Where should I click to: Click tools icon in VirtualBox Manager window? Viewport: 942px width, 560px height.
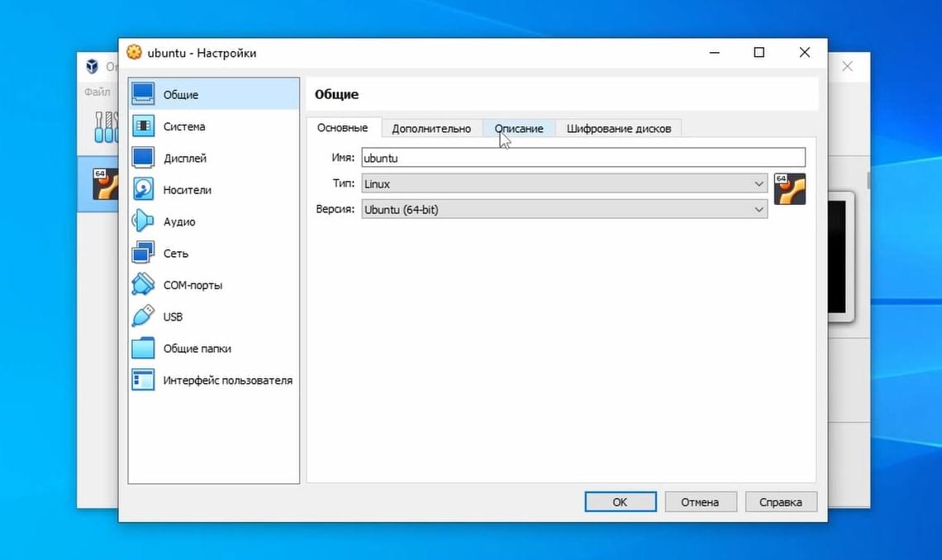106,126
